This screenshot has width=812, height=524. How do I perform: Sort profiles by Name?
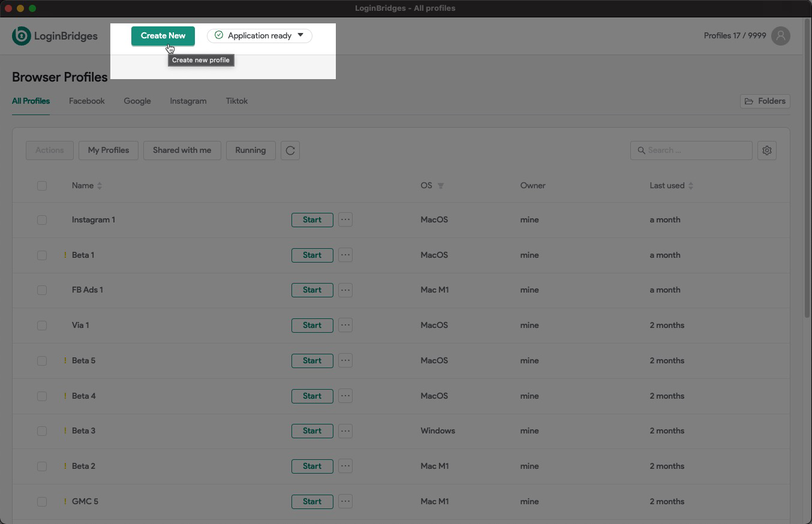click(100, 186)
